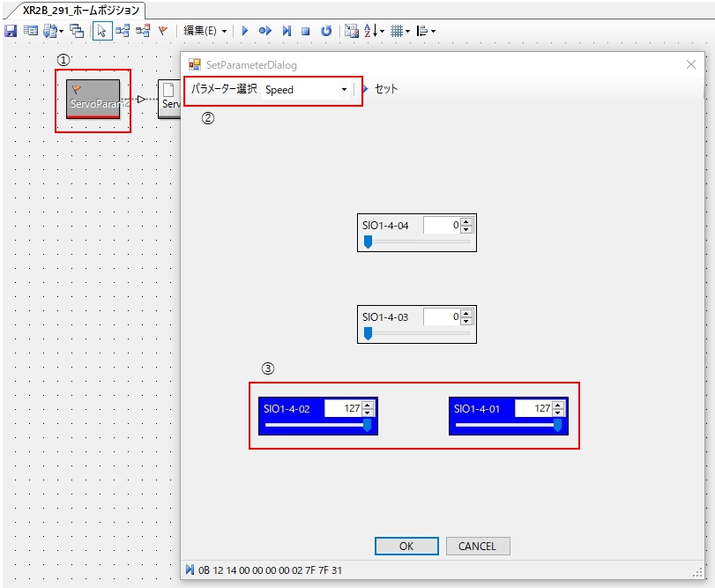The width and height of the screenshot is (715, 588).
Task: Increase SIO1-4-03 value with up arrow
Action: point(466,313)
